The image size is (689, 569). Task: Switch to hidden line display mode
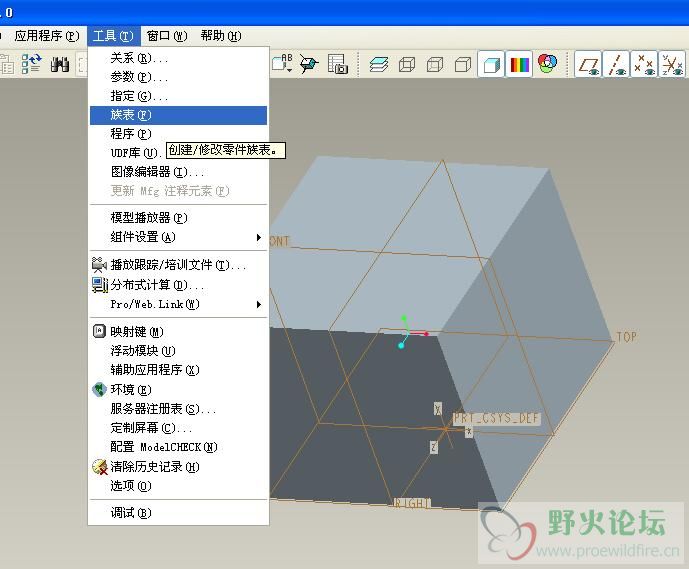pyautogui.click(x=435, y=65)
